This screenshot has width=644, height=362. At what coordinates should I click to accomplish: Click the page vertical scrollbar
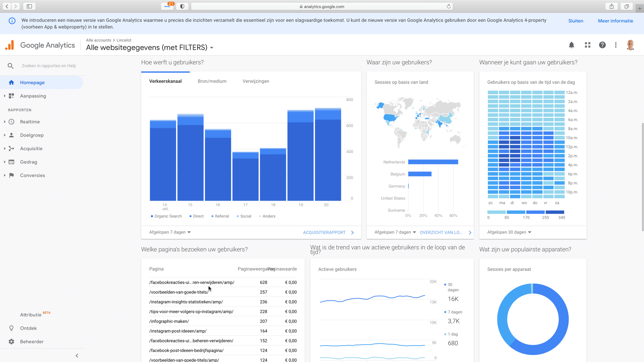click(642, 177)
